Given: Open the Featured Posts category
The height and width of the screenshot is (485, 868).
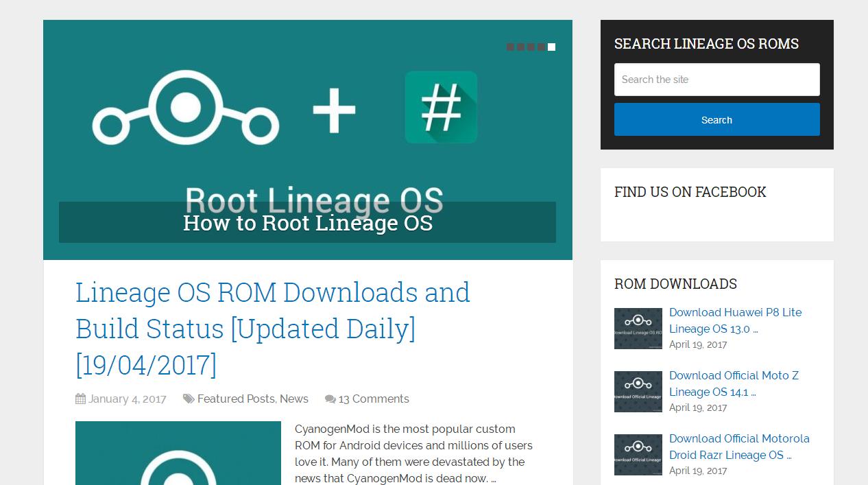Looking at the screenshot, I should tap(236, 399).
